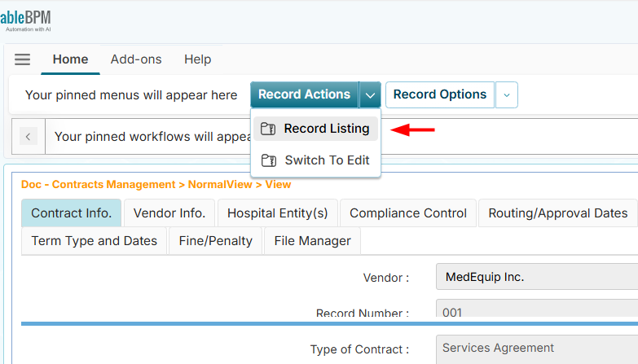Image resolution: width=638 pixels, height=364 pixels.
Task: Select the Compliance Control tab
Action: click(x=408, y=213)
